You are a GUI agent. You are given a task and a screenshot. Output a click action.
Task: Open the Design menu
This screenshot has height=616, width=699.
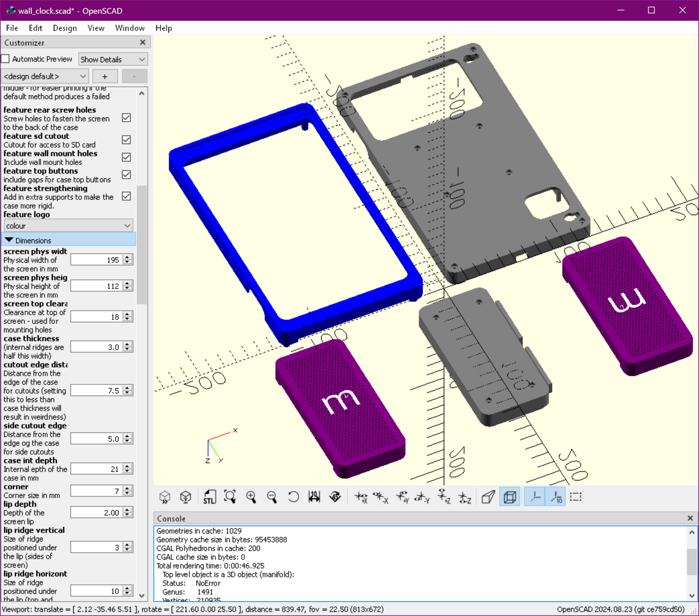pyautogui.click(x=64, y=28)
